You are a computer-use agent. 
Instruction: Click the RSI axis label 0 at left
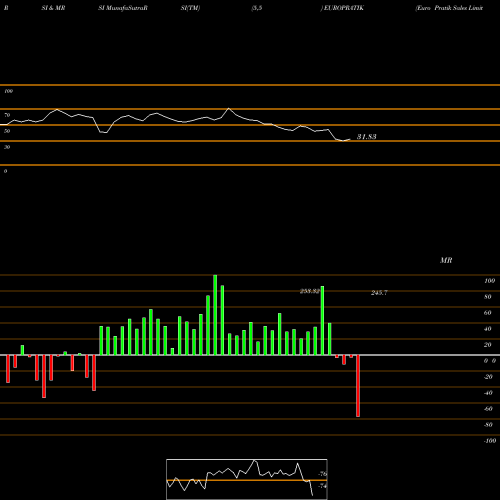pyautogui.click(x=5, y=171)
